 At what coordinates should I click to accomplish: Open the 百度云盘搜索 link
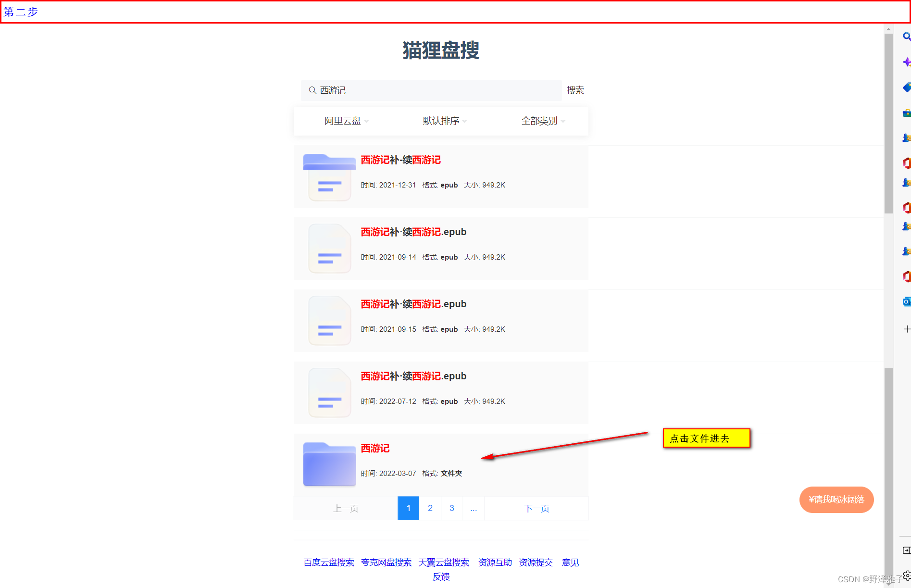click(x=329, y=562)
